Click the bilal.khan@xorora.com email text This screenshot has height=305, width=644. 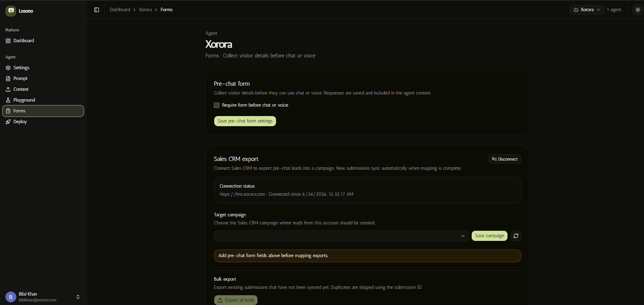click(x=38, y=300)
